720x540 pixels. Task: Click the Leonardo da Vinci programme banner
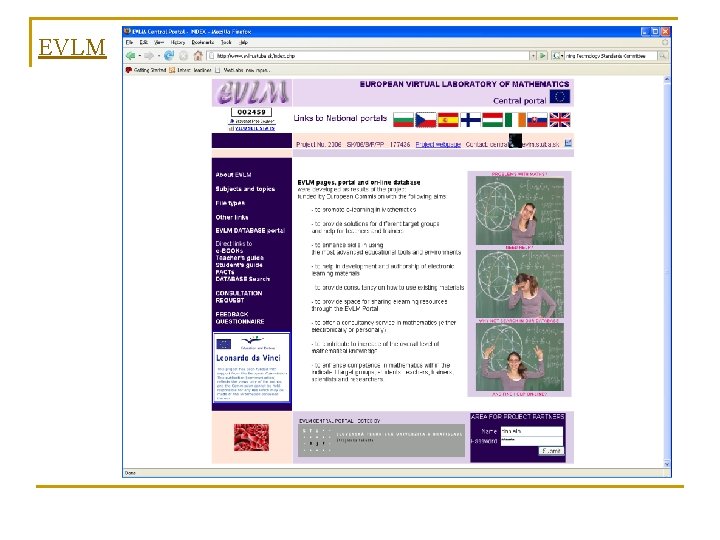(x=252, y=367)
